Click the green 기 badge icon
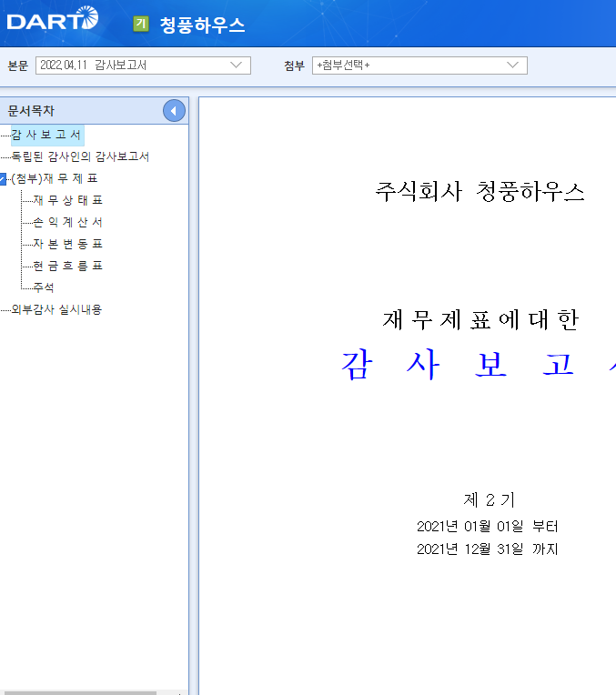 [x=141, y=24]
